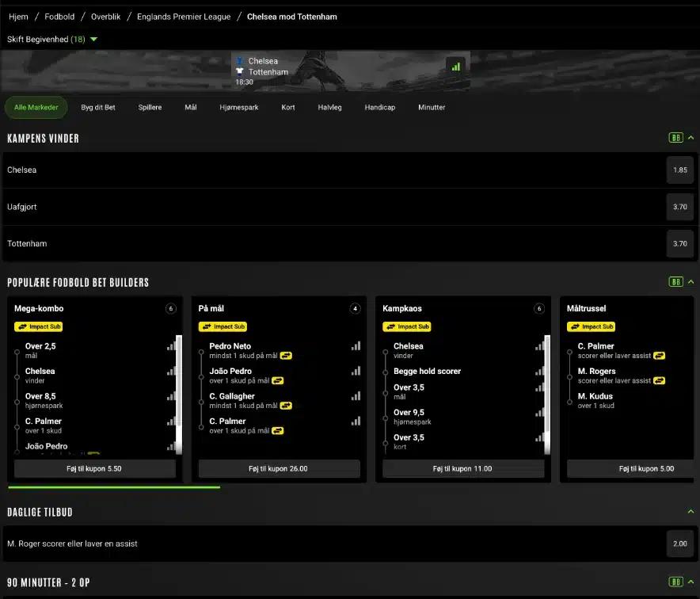
Task: Open stats icon for Over 9,5 hjørnespark row
Action: point(540,413)
